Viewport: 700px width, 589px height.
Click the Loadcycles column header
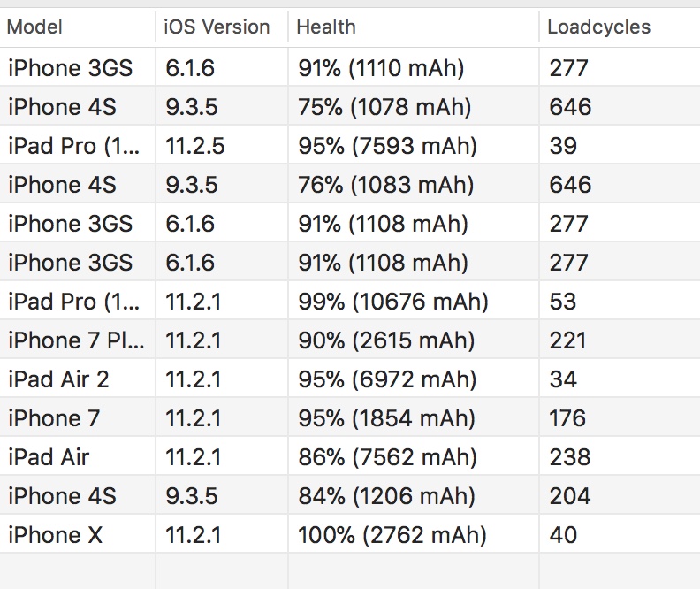pos(620,27)
